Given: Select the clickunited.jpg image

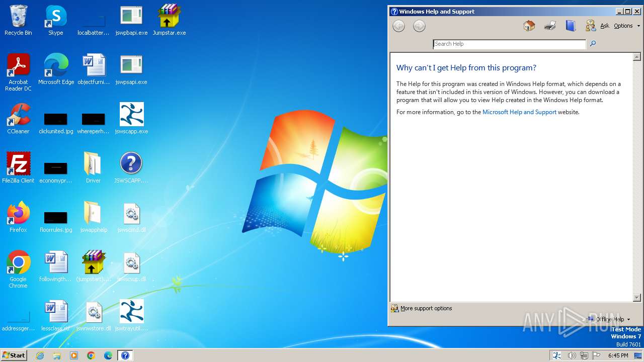Looking at the screenshot, I should tap(56, 123).
